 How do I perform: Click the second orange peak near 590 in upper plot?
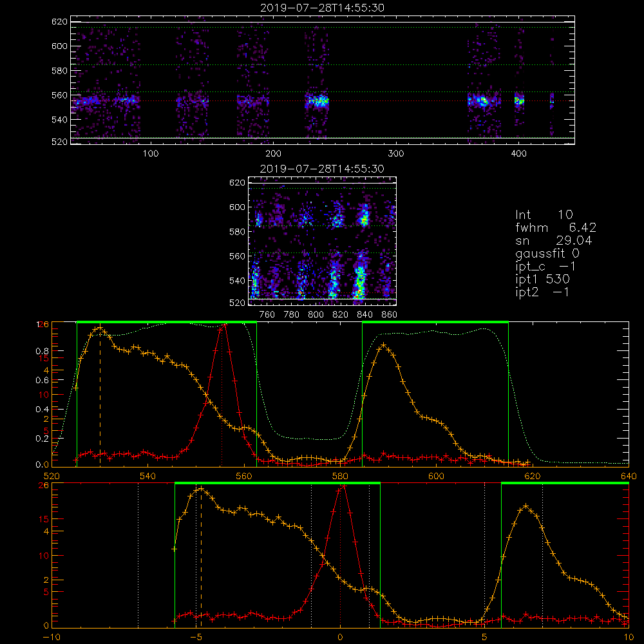click(384, 345)
